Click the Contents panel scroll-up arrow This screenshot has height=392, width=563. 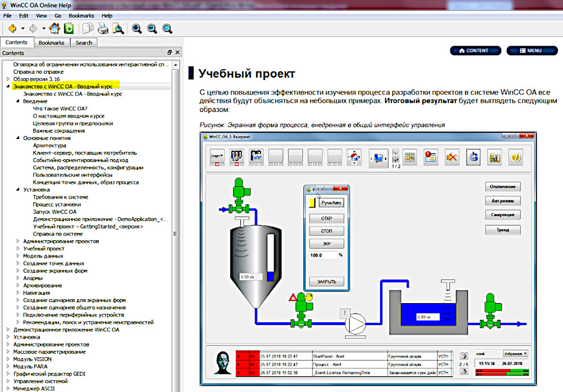176,65
